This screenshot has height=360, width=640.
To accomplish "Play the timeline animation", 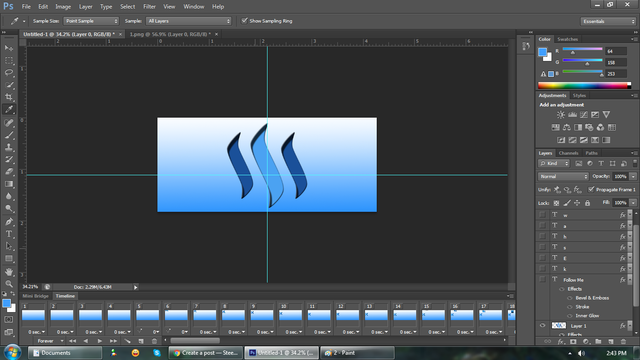I will [99, 341].
